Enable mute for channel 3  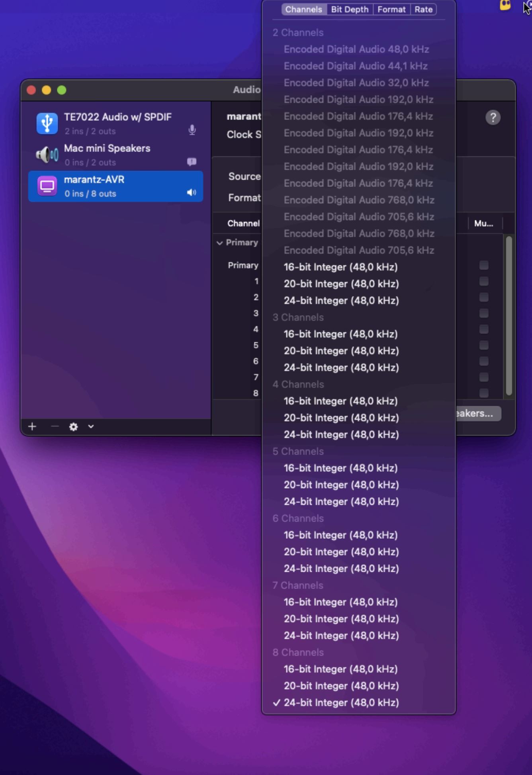(484, 313)
